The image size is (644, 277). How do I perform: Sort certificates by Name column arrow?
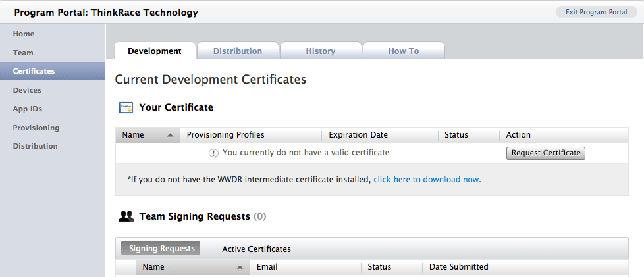click(x=171, y=135)
